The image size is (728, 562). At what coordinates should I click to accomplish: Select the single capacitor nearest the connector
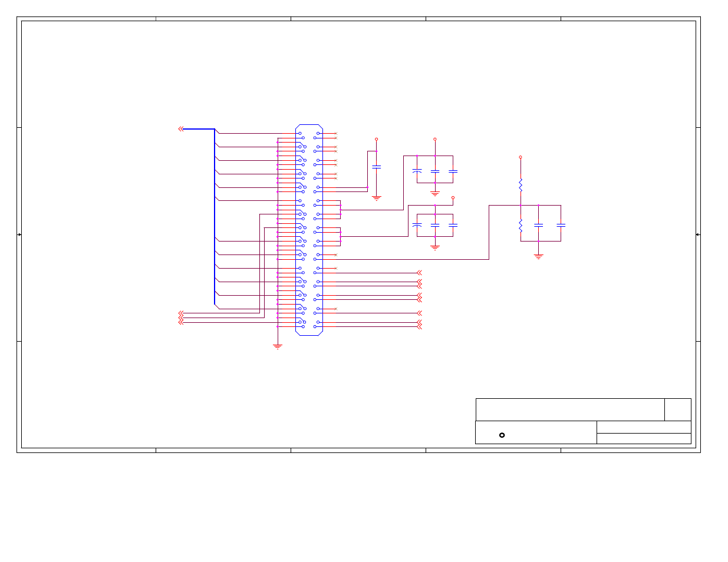click(376, 167)
